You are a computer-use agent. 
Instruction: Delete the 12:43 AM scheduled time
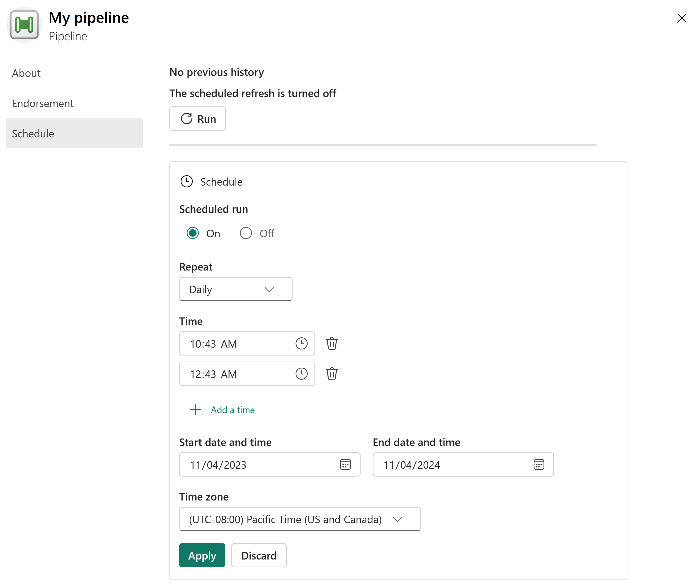pyautogui.click(x=332, y=374)
